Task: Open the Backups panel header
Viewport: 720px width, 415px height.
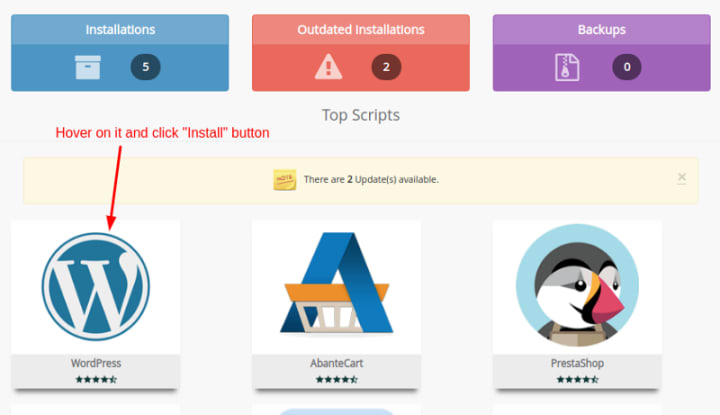Action: [x=602, y=29]
